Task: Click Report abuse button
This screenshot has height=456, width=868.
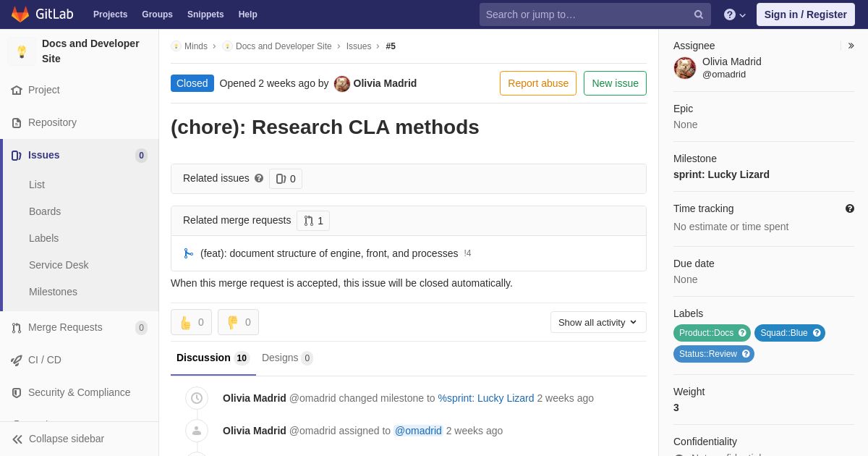Action: tap(538, 83)
